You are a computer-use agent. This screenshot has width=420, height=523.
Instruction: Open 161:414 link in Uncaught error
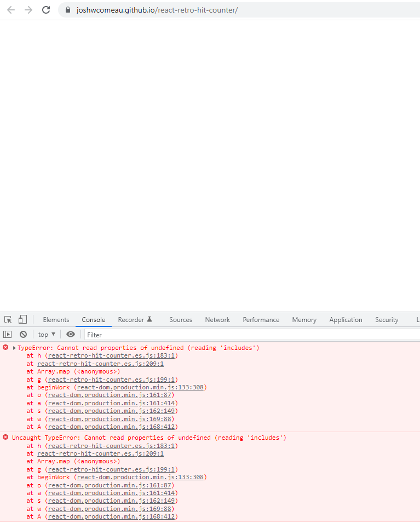coord(111,493)
